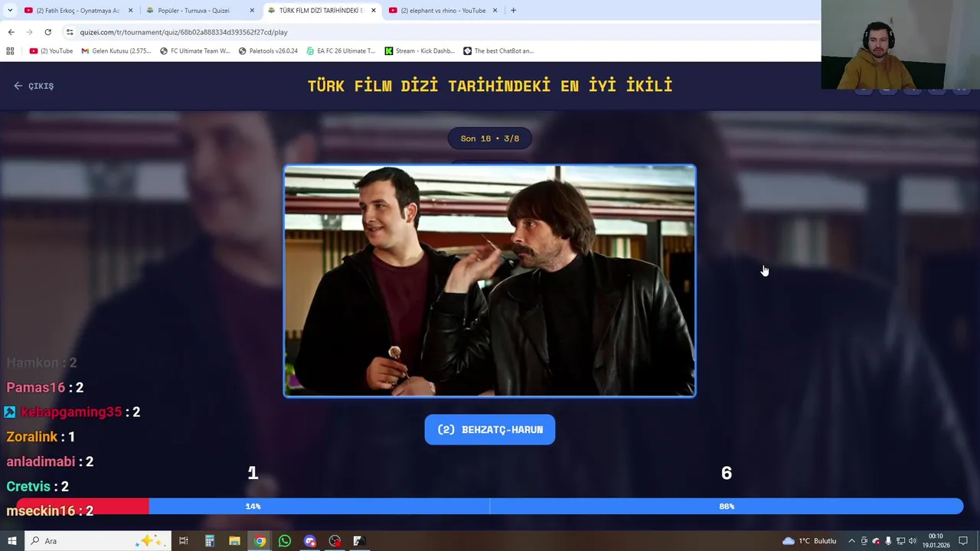Open the FC Ultimate Team bookmark
Screen dimensions: 980x551
(194, 51)
